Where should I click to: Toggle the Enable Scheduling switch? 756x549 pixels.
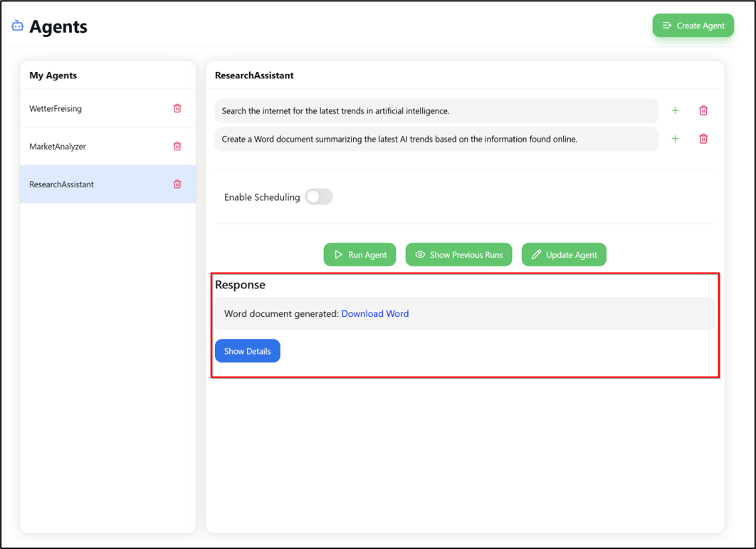(x=319, y=197)
